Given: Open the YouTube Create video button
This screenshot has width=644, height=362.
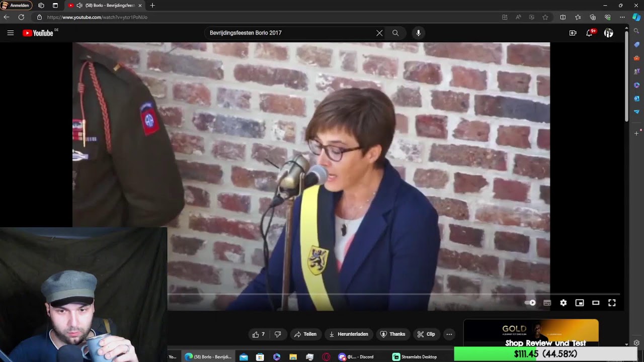Looking at the screenshot, I should coord(573,33).
